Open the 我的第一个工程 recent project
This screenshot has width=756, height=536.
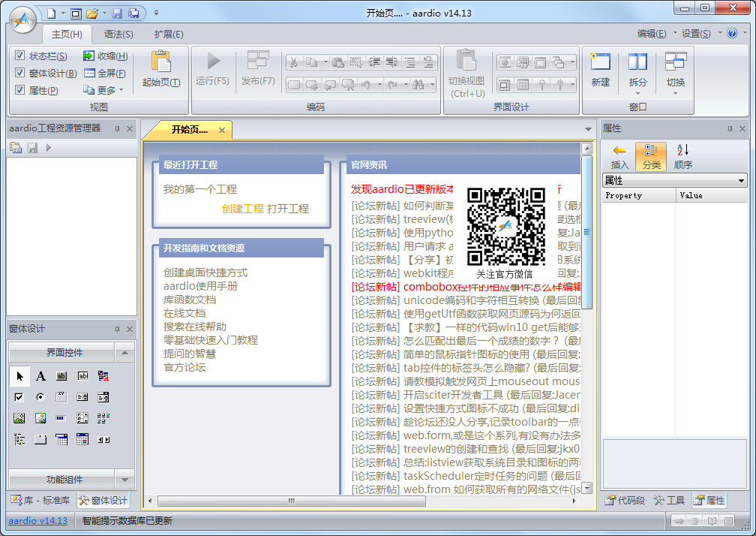200,189
